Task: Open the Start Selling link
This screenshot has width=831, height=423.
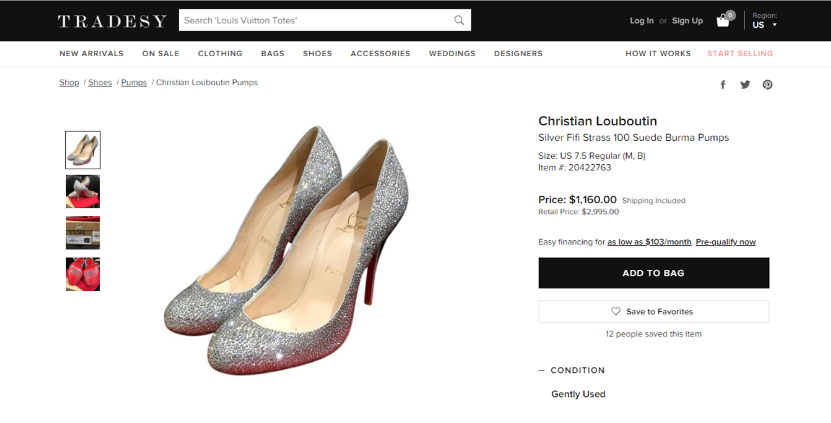Action: pos(740,54)
